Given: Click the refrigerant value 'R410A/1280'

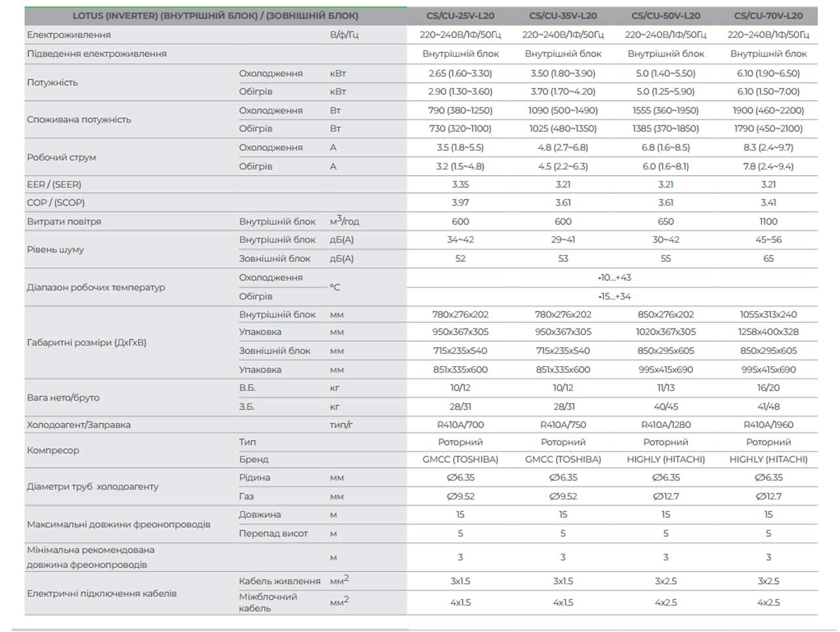Looking at the screenshot, I should click(665, 425).
